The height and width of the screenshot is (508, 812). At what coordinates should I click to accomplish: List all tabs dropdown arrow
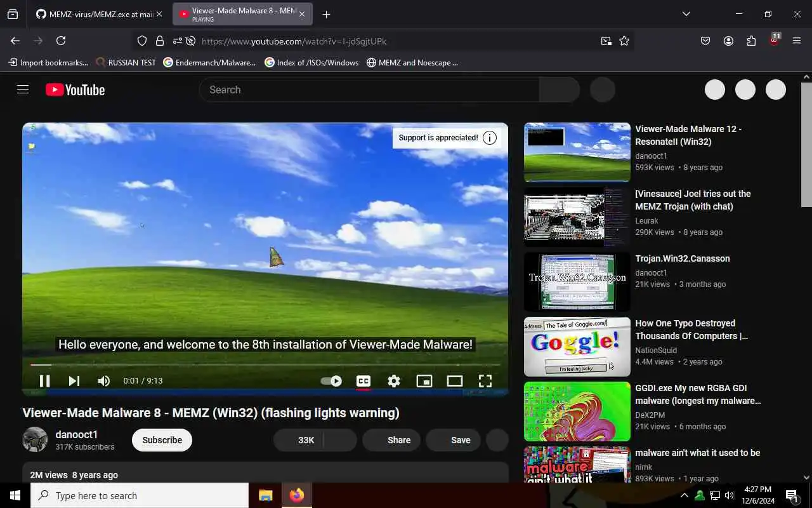click(686, 14)
